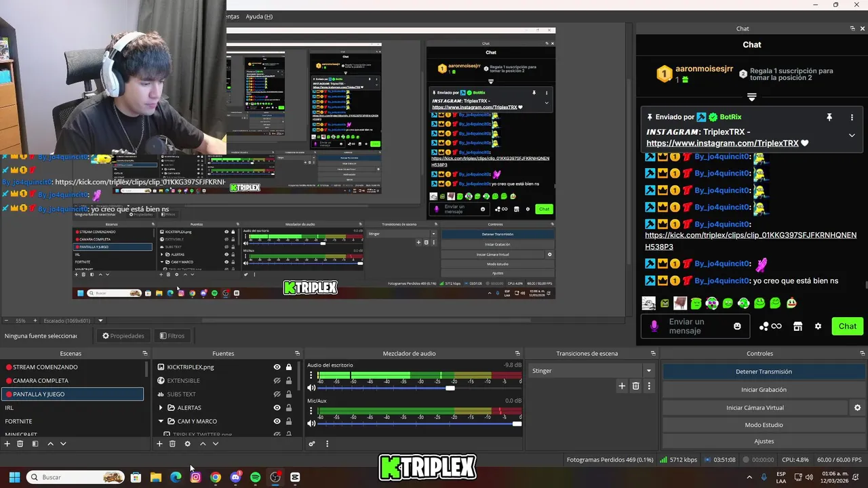Image resolution: width=868 pixels, height=488 pixels.
Task: Open advanced audio properties gears icon
Action: [x=312, y=444]
